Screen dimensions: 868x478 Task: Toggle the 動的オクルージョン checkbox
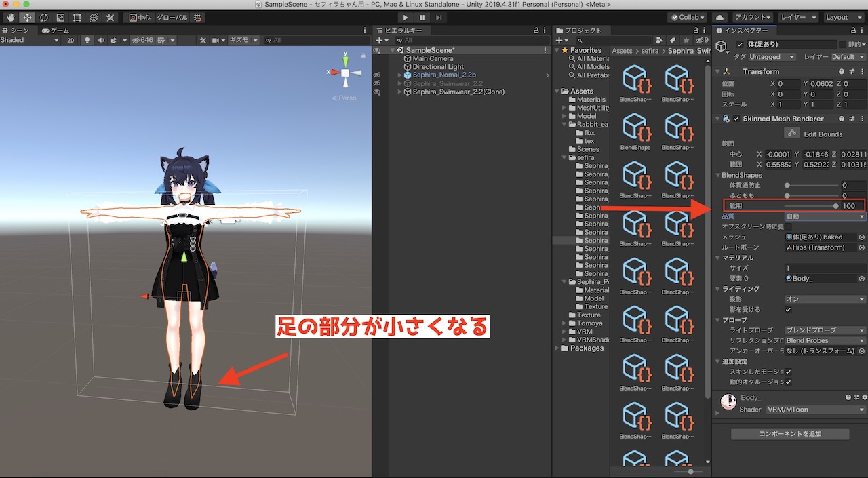788,381
